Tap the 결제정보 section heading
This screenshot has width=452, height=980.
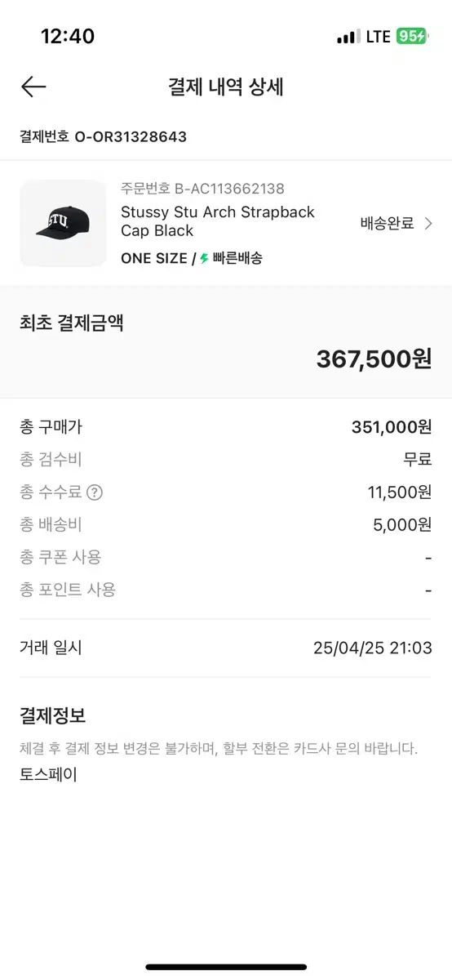pyautogui.click(x=52, y=716)
